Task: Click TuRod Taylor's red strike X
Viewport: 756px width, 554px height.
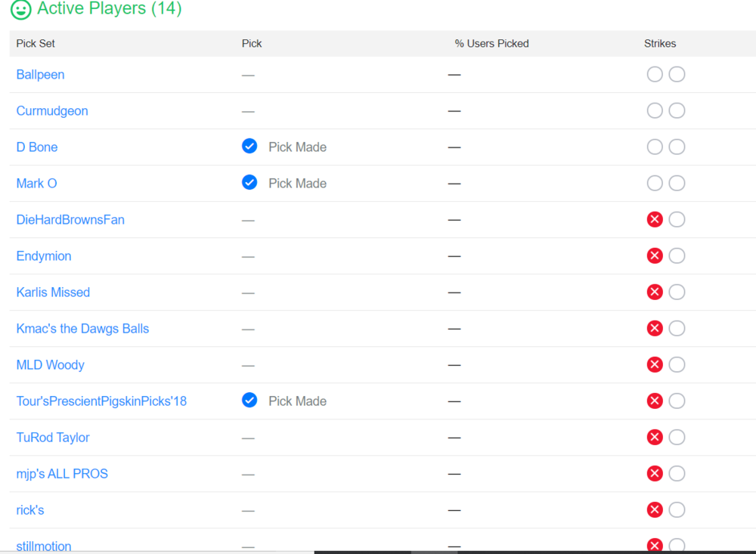Action: tap(654, 438)
